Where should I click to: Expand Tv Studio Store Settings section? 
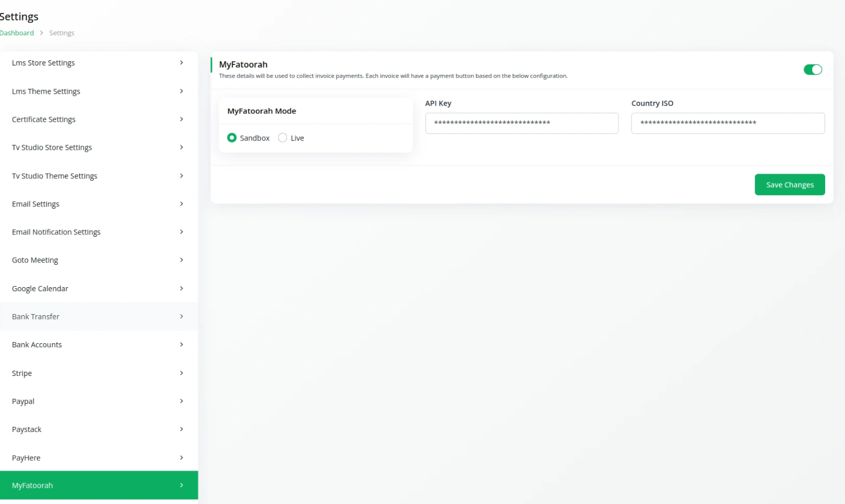(99, 147)
